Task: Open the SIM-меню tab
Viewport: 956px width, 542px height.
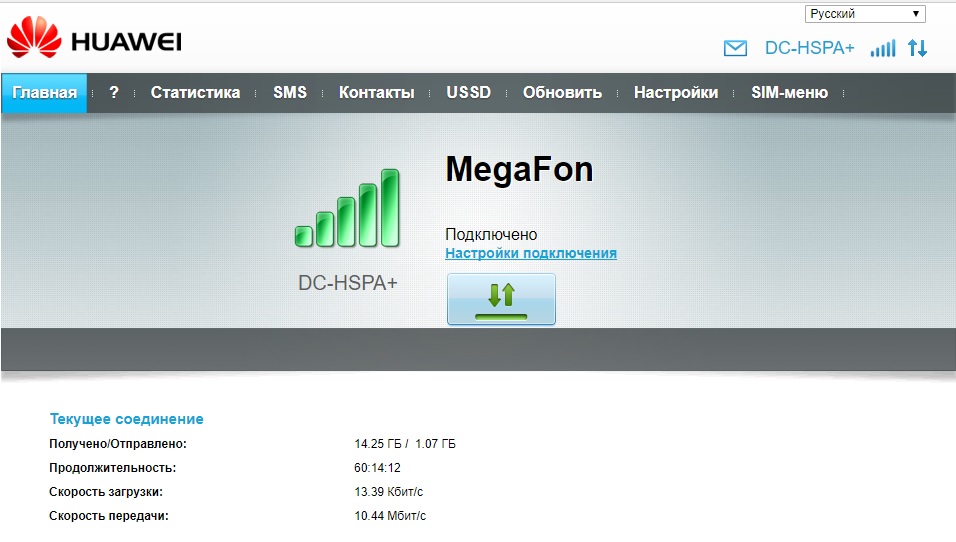Action: (790, 93)
